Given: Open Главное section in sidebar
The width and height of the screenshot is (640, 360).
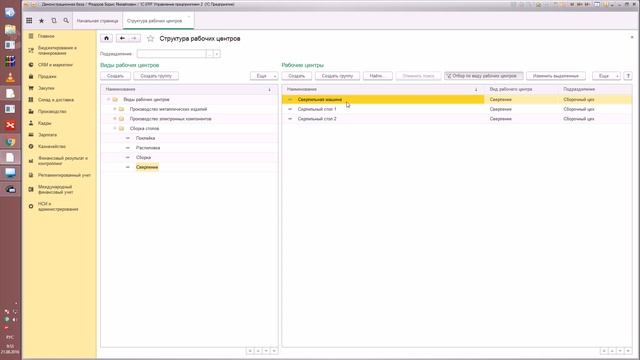Looking at the screenshot, I should (46, 36).
